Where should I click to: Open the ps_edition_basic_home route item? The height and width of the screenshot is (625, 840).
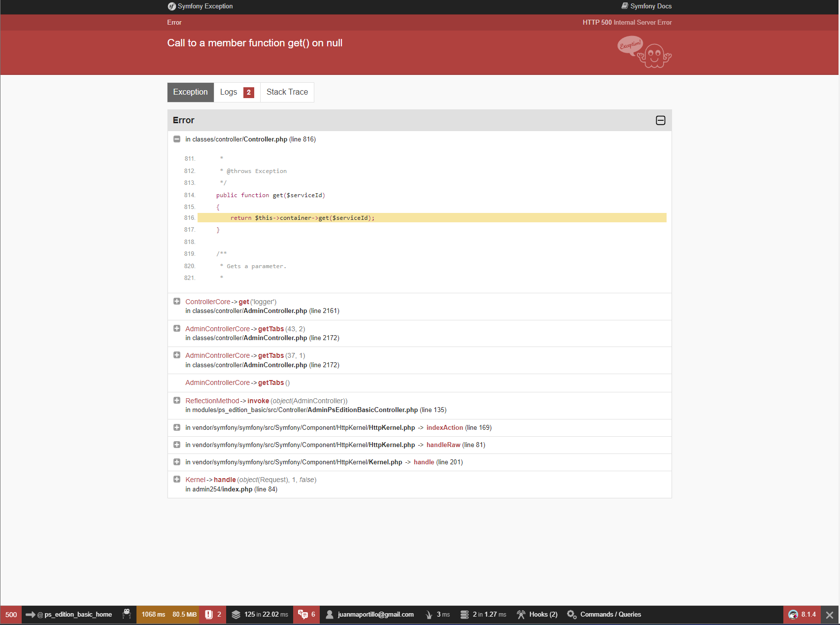69,615
